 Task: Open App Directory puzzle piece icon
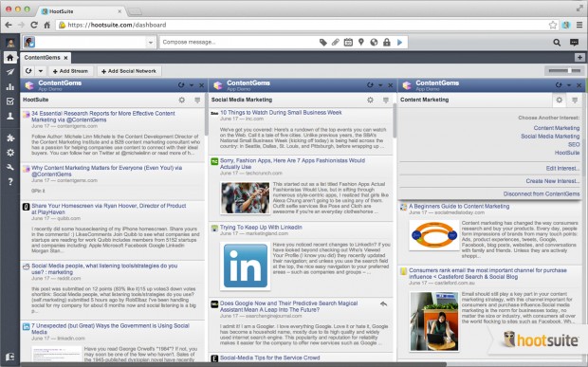click(10, 138)
